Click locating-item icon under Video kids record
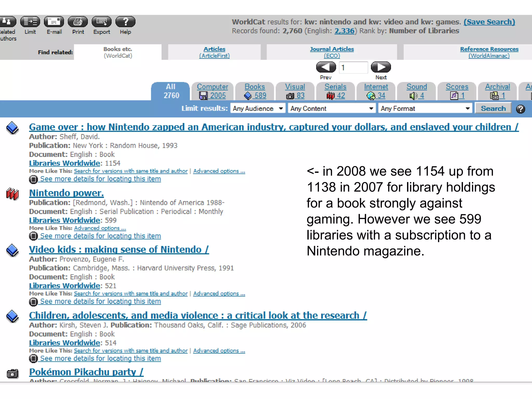Image resolution: width=532 pixels, height=399 pixels. [x=33, y=302]
